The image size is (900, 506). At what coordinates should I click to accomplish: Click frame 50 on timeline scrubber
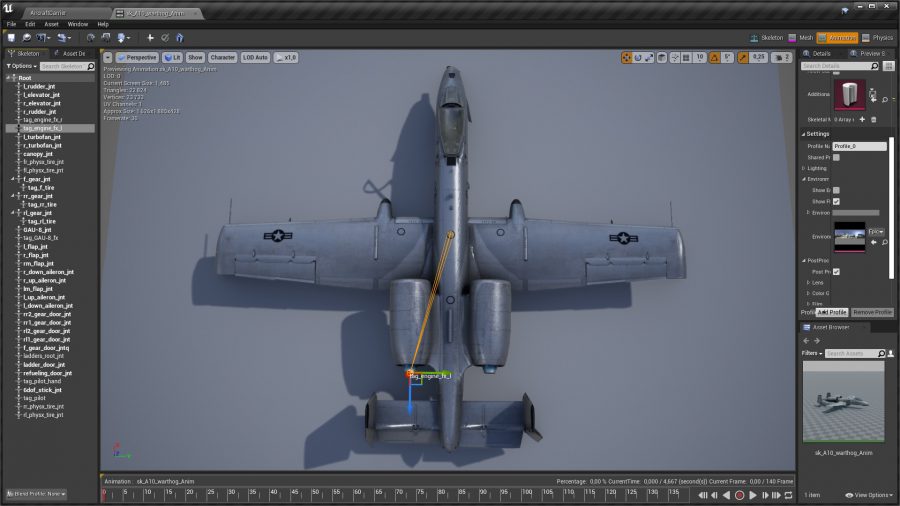coord(312,494)
